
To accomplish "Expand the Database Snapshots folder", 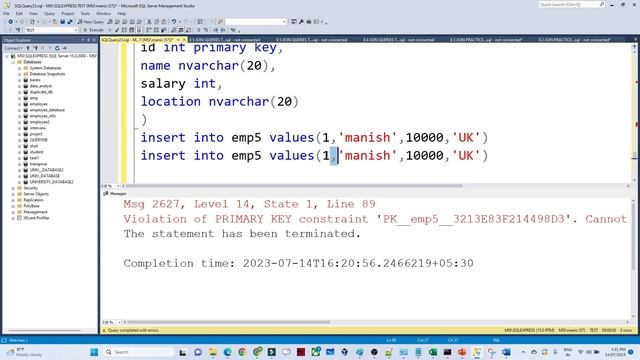I will click(x=19, y=74).
